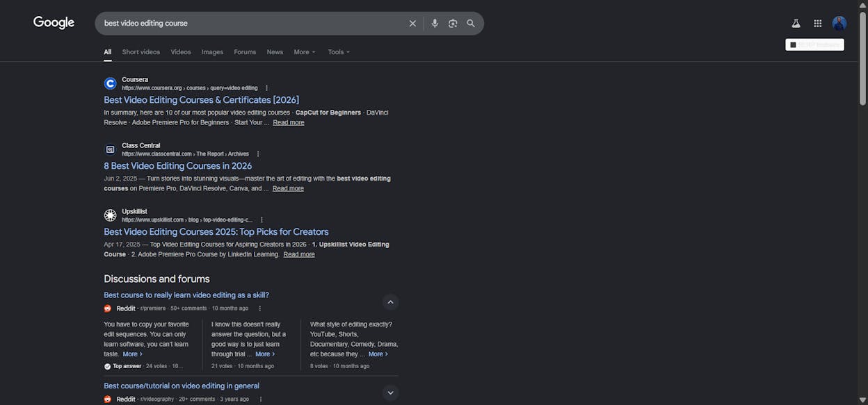
Task: Expand Coursera snippet with Read more
Action: [289, 122]
